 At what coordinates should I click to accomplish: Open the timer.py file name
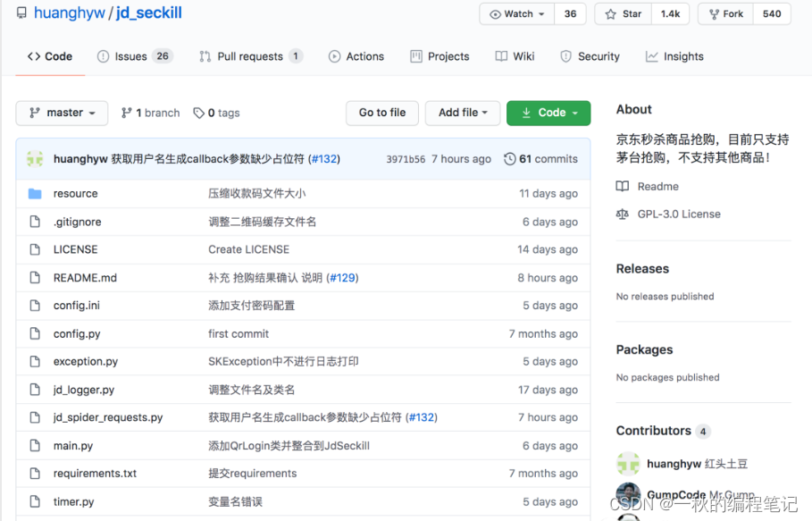tap(73, 502)
